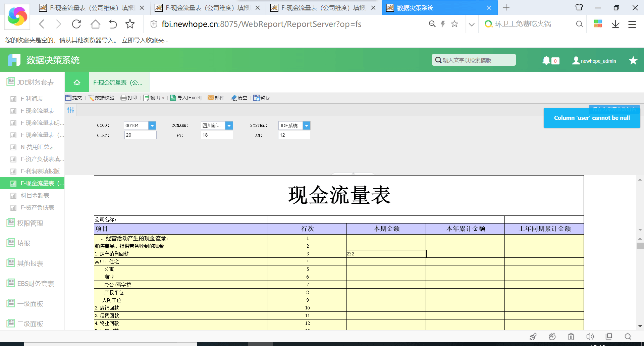Open F-利润表 report in sidebar
This screenshot has height=346, width=644.
pyautogui.click(x=32, y=99)
